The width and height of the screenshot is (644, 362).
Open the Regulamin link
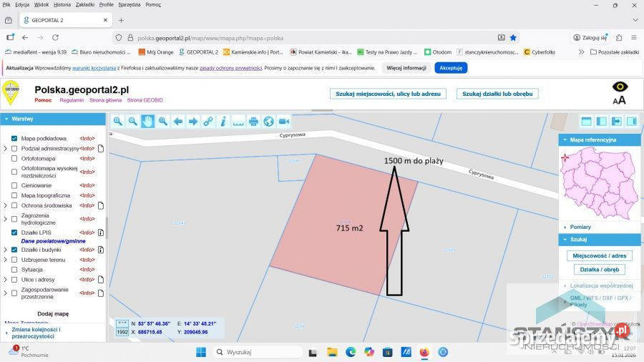tap(72, 100)
